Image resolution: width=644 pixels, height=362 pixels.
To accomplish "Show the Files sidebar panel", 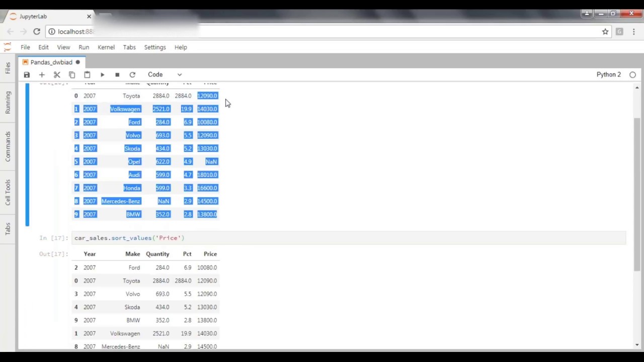I will tap(8, 68).
